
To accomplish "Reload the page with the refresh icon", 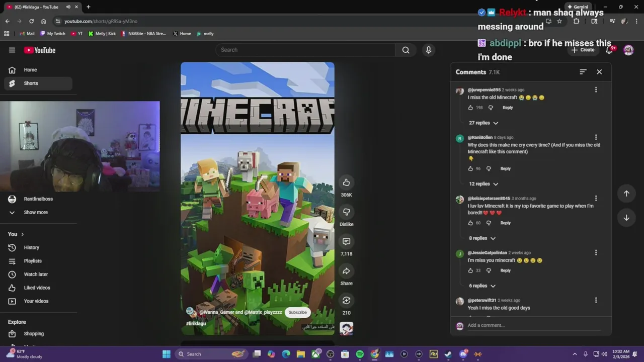I will point(31,21).
